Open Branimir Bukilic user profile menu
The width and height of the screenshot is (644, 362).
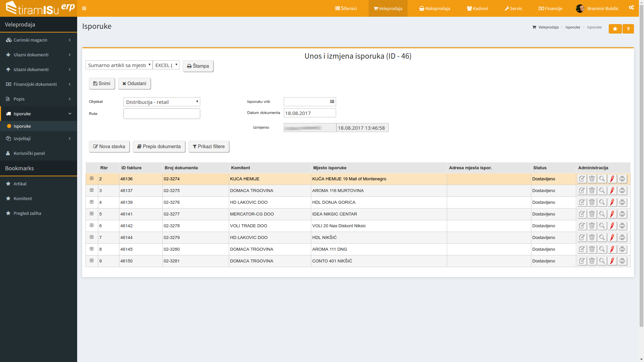click(597, 8)
